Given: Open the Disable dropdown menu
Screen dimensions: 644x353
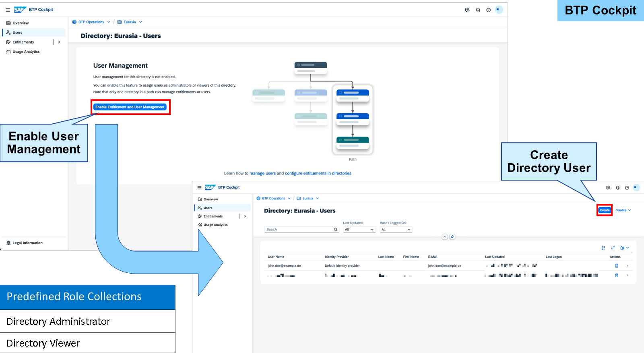Looking at the screenshot, I should click(623, 210).
